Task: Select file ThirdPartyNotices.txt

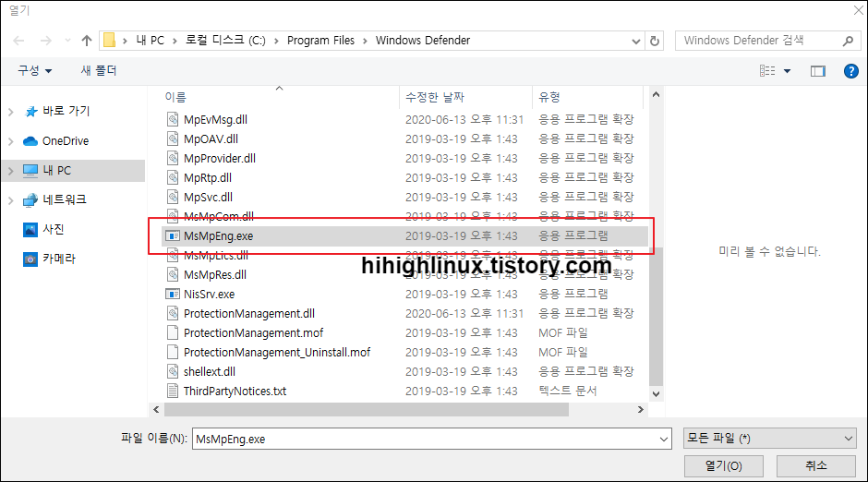Action: coord(235,391)
